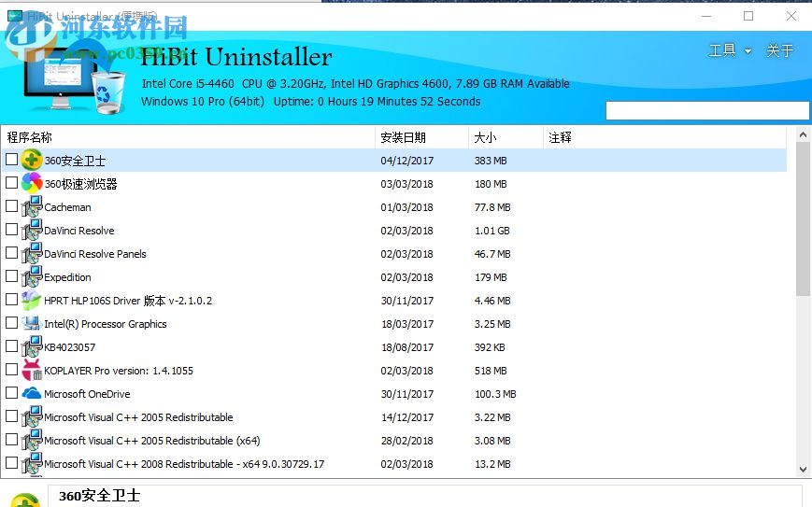
Task: Click the HPRT HLP106S Driver icon
Action: (32, 300)
